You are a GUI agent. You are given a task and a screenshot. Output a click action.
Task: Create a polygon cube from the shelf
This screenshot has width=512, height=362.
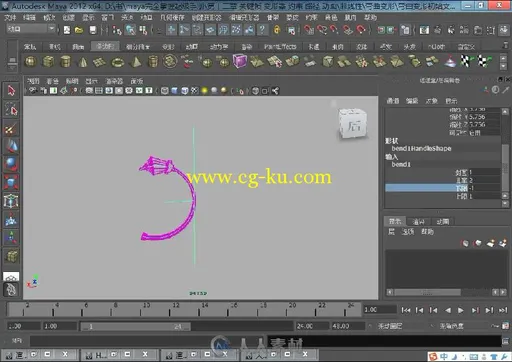(49, 62)
